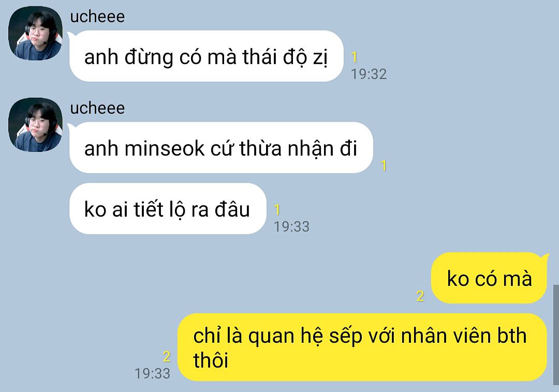Tap unread count 1 beside 'ko ai tiết lộ' message
559x392 pixels.
coord(277,210)
